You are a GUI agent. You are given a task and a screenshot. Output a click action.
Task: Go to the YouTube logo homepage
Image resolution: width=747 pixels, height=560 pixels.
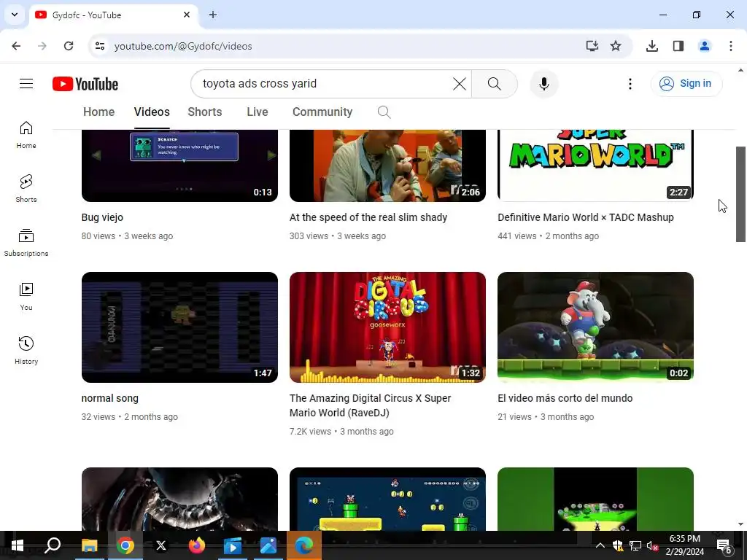pyautogui.click(x=85, y=84)
